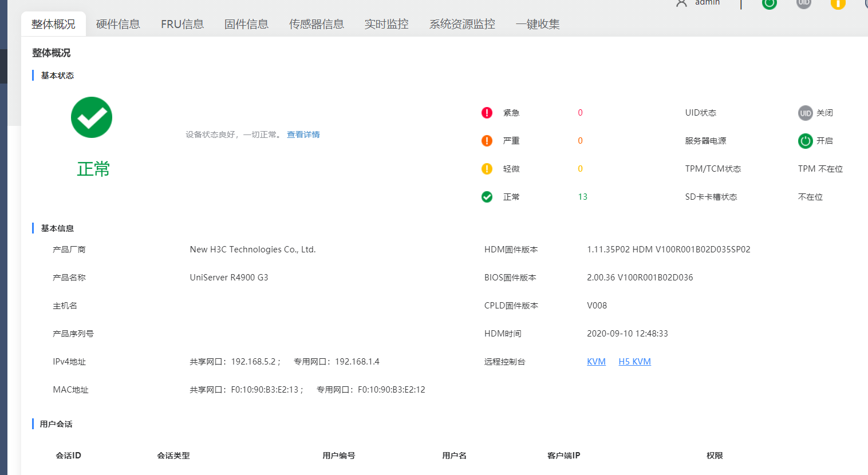This screenshot has height=475, width=868.
Task: Open the 一键收集 tab
Action: (x=537, y=24)
